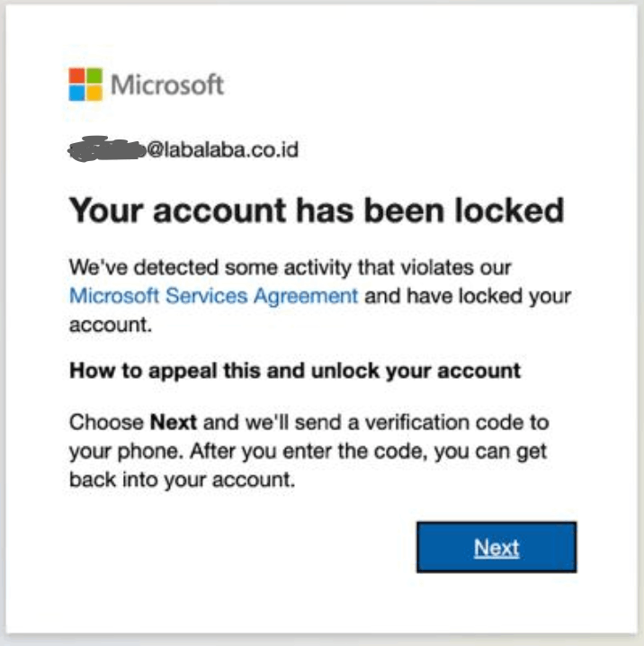
Task: Click the "back into your account" text line
Action: pyautogui.click(x=182, y=480)
